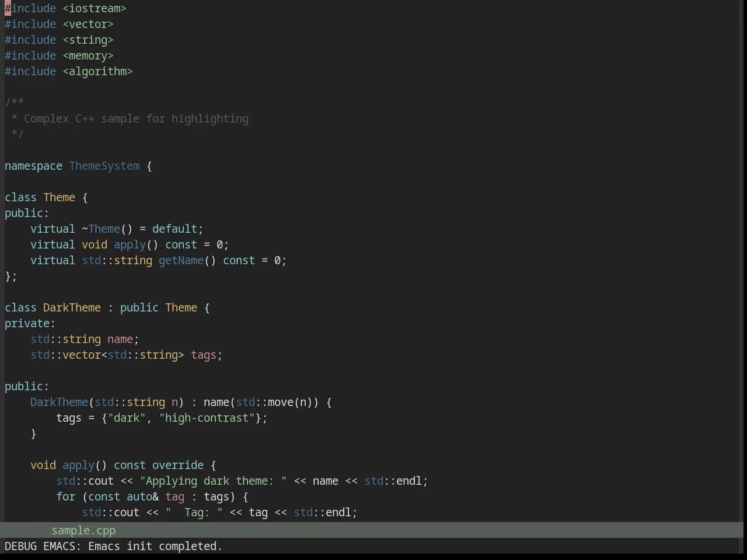The height and width of the screenshot is (560, 747).
Task: Click the '~Theme()' destructor name
Action: 107,229
